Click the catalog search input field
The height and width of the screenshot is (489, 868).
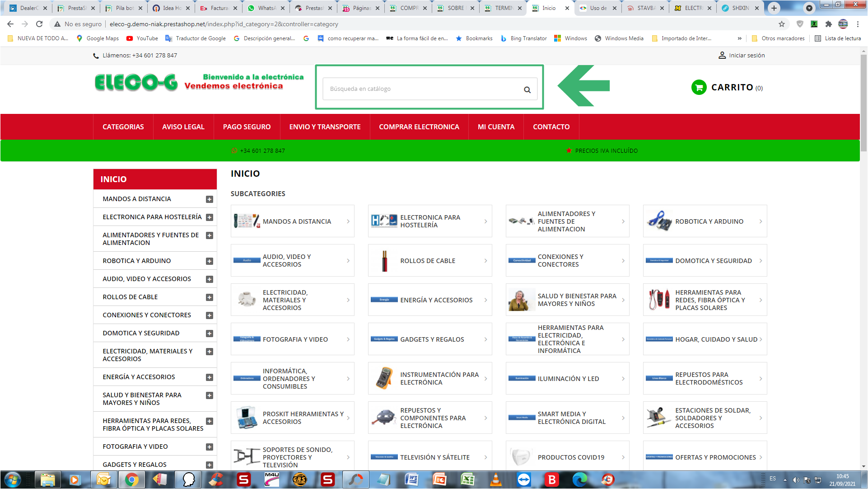(x=422, y=89)
